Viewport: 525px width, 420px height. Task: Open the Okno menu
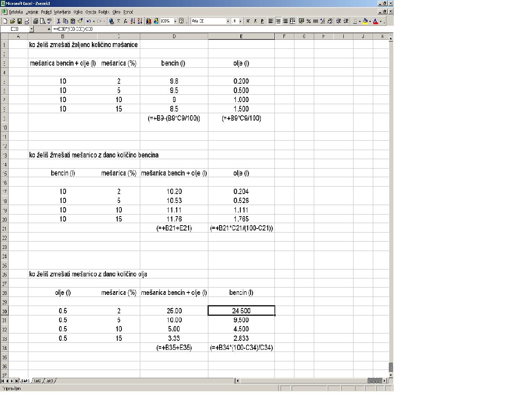(116, 12)
